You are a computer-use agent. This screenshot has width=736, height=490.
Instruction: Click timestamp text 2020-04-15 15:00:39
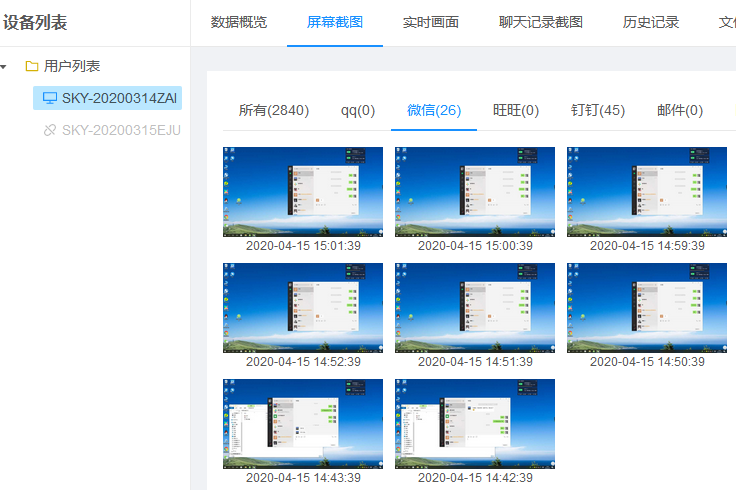point(475,245)
